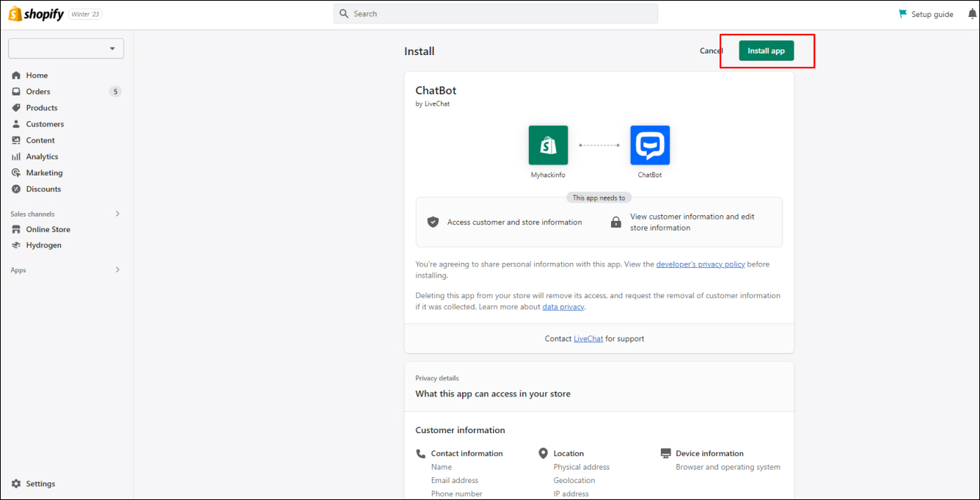Click into the Search field
Viewport: 980px width, 500px height.
495,14
